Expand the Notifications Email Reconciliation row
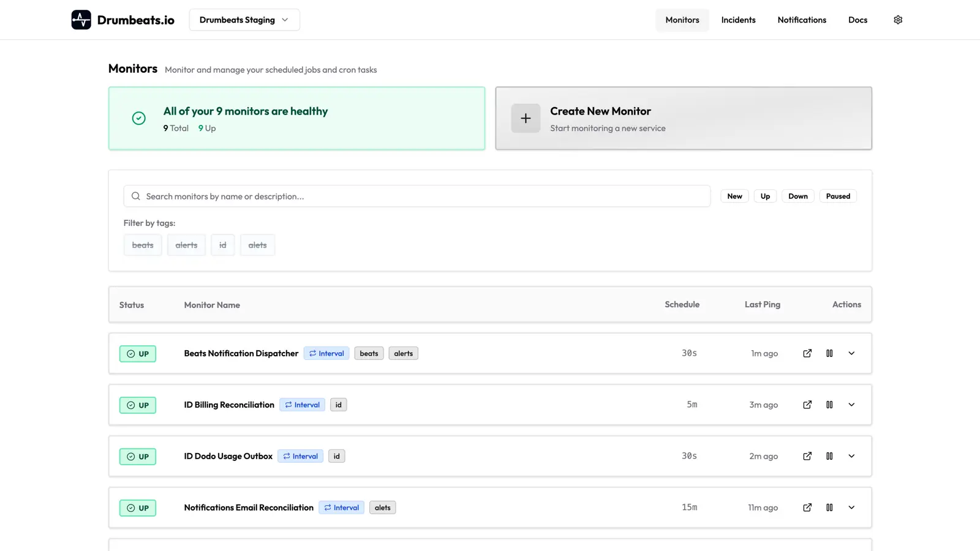The width and height of the screenshot is (980, 551). 851,508
